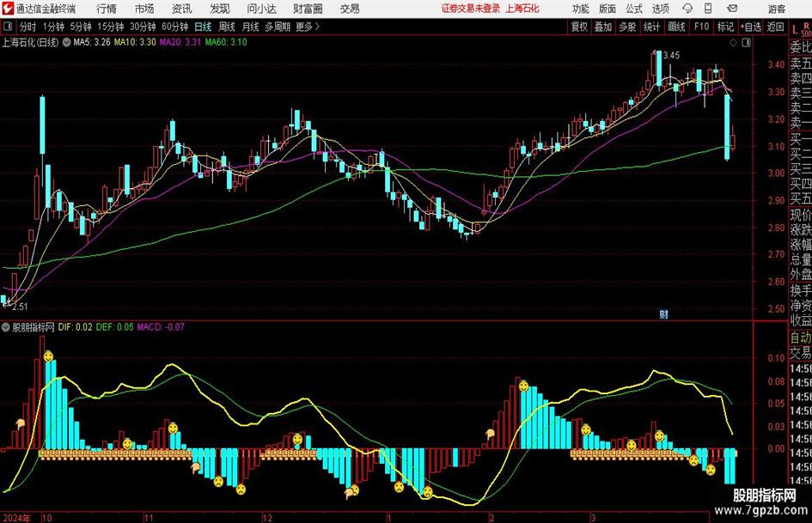The width and height of the screenshot is (812, 523).
Task: Open the 画线 drawing tools
Action: click(676, 27)
